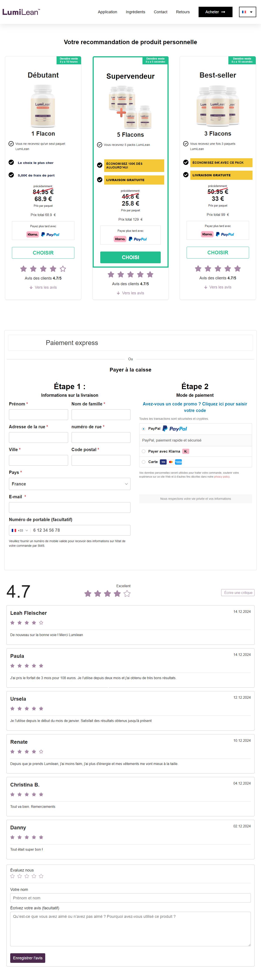The width and height of the screenshot is (261, 980).
Task: Click the promo code link
Action: tap(195, 407)
